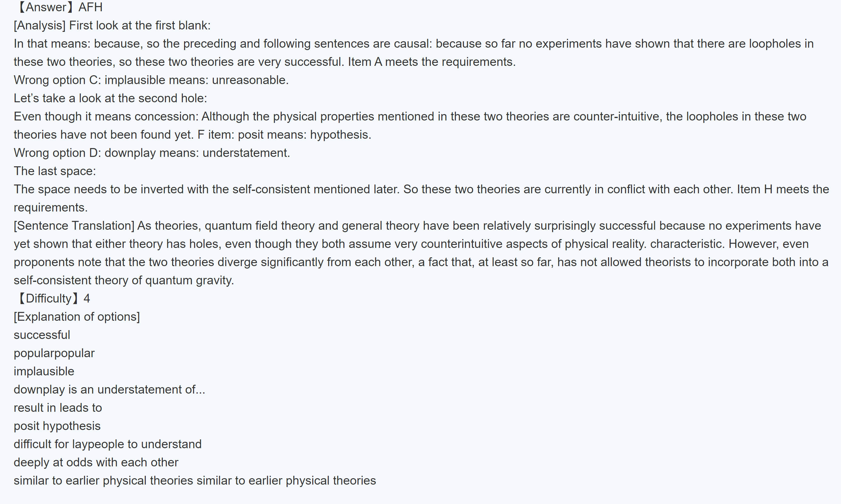Click the 【Difficulty】 4 line
Image resolution: width=841 pixels, height=504 pixels.
point(53,299)
